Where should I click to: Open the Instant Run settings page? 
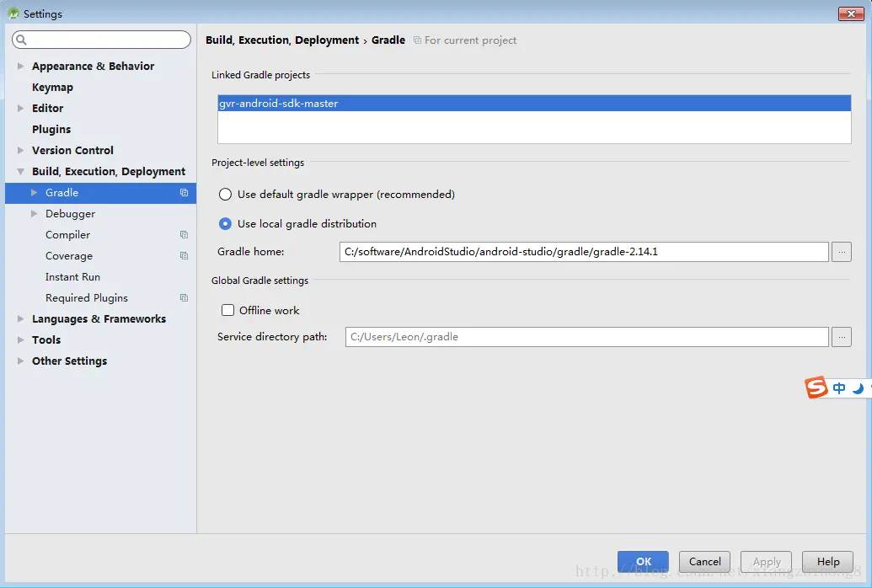(x=72, y=277)
